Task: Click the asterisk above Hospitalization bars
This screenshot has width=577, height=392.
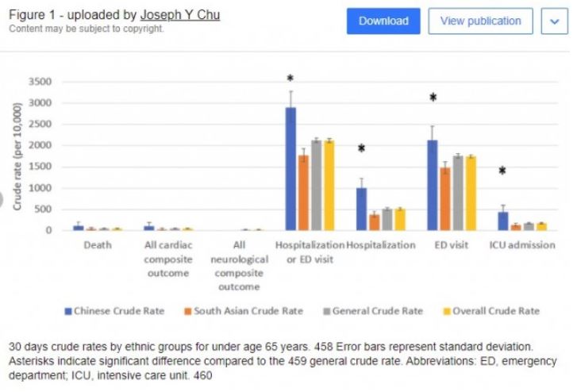Action: click(x=361, y=149)
